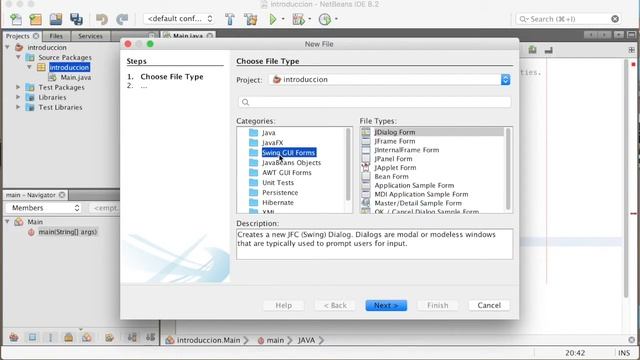Select the AWT GUI Forms category

287,173
